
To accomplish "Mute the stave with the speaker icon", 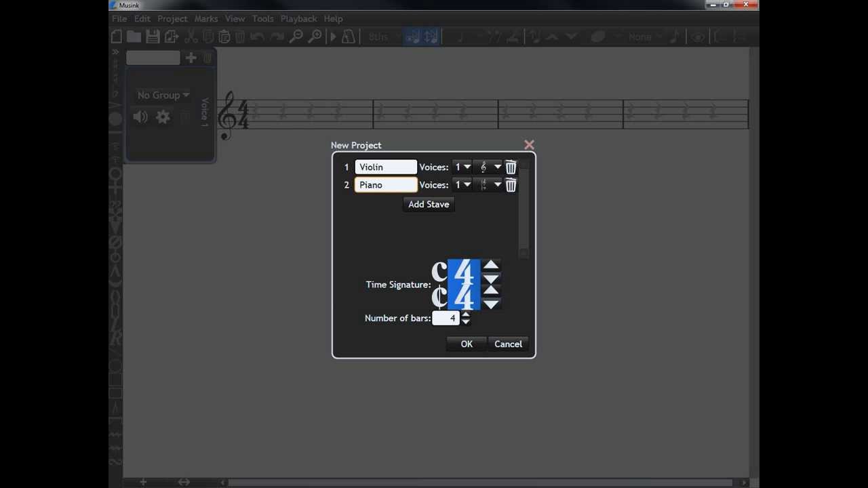I will (x=140, y=117).
